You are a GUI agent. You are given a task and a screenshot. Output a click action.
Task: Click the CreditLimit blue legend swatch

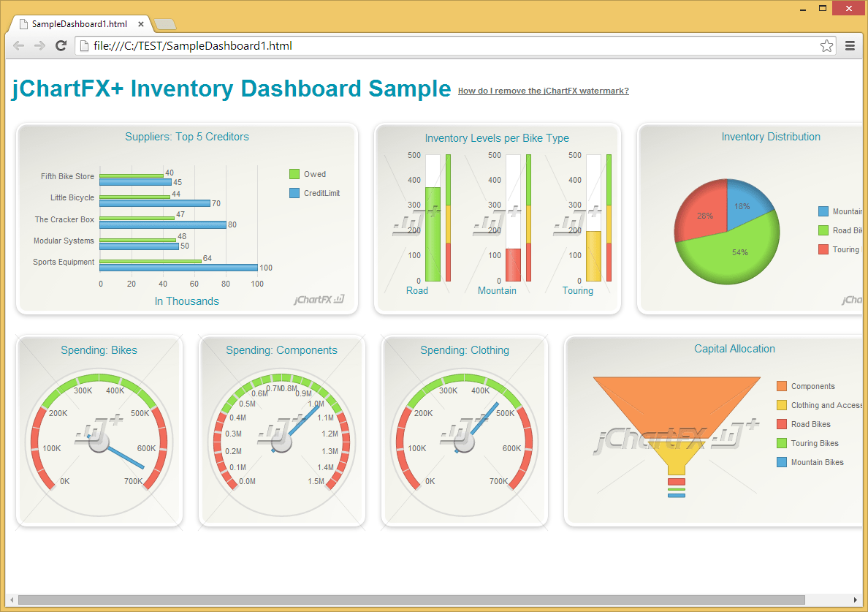(x=294, y=193)
